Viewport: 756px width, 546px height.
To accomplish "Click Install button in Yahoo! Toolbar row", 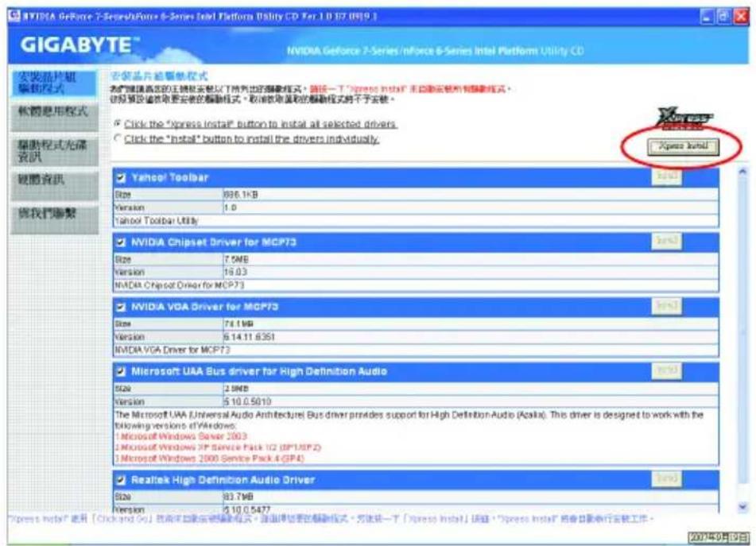I will [x=667, y=176].
